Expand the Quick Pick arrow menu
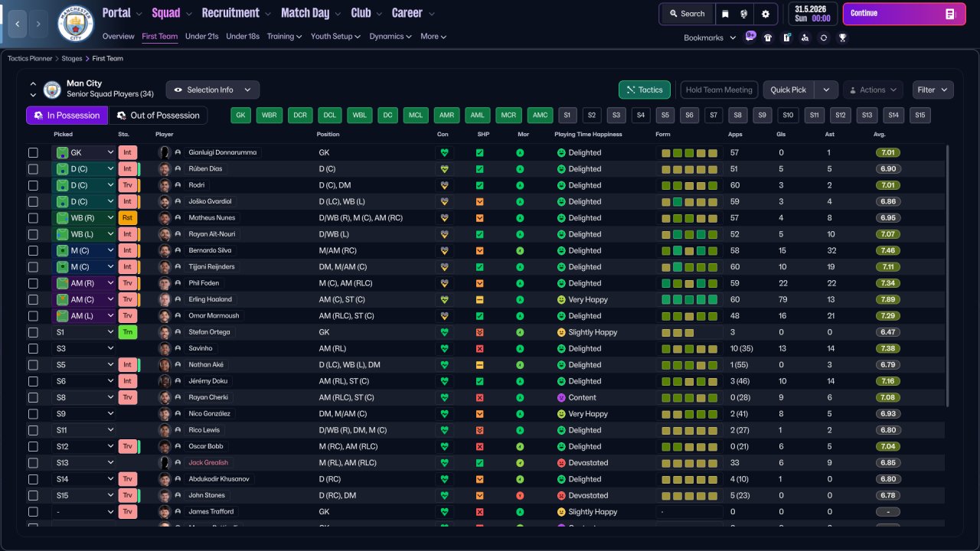The height and width of the screenshot is (551, 980). pyautogui.click(x=826, y=90)
